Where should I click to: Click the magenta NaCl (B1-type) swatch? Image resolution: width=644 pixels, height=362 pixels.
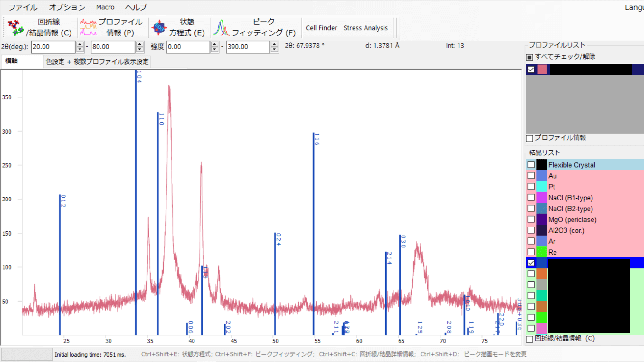(542, 198)
